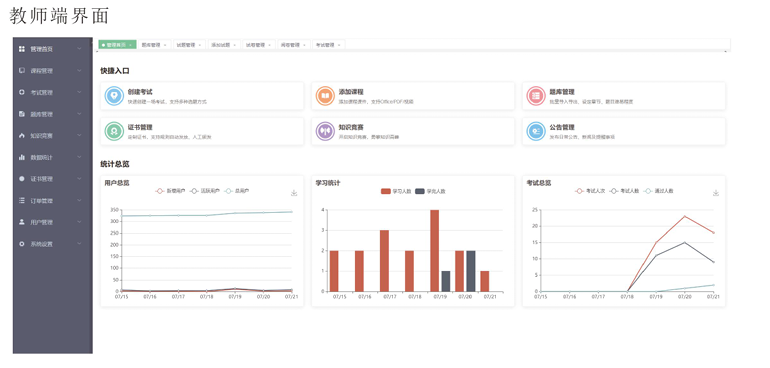
Task: Toggle 新增用户 series in user chart legend
Action: pos(170,191)
